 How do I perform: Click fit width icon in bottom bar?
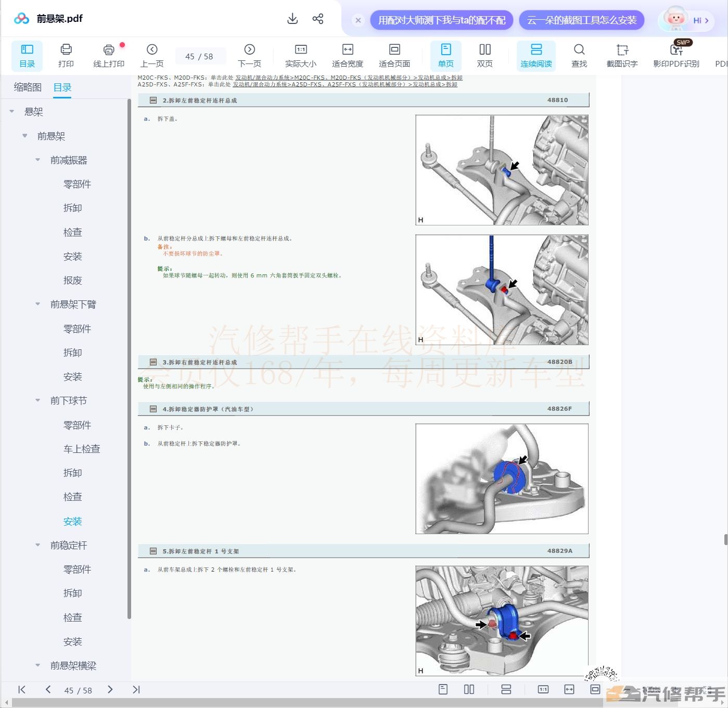[x=569, y=689]
